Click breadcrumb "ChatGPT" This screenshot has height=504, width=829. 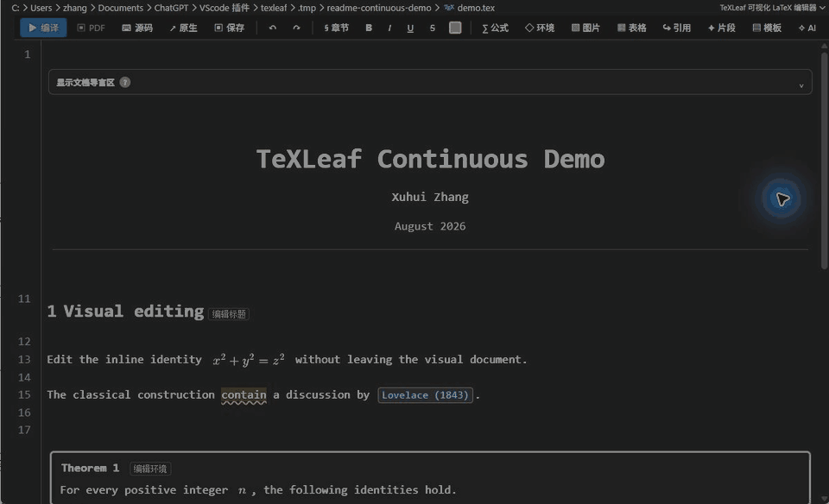171,8
